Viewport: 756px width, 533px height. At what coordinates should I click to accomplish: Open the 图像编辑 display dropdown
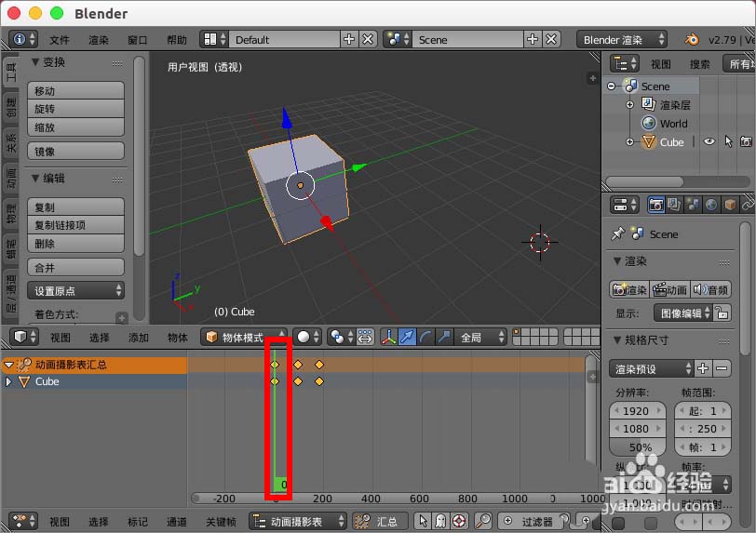click(682, 313)
